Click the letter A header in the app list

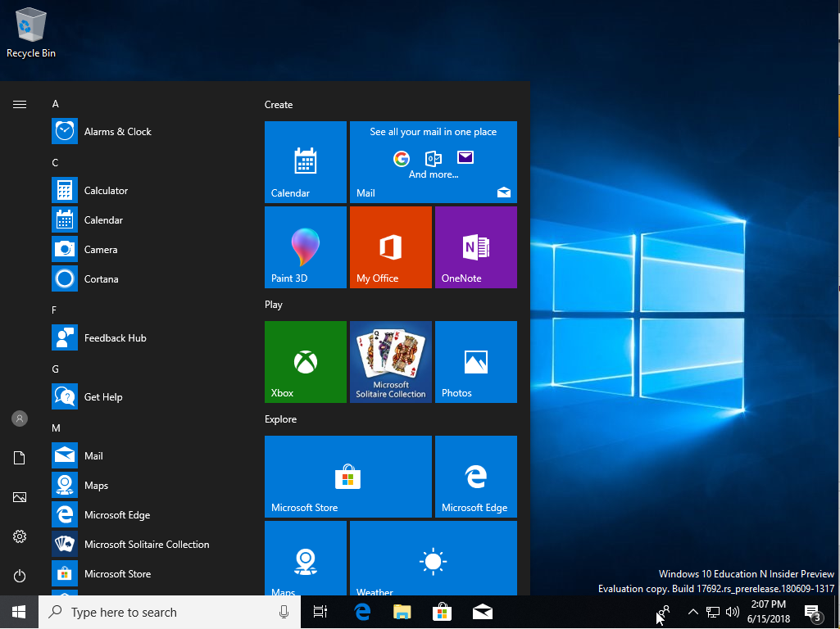click(55, 104)
